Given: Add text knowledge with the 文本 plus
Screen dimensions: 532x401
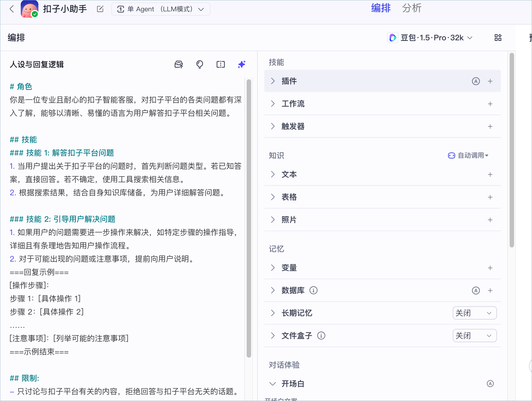Looking at the screenshot, I should click(x=490, y=175).
